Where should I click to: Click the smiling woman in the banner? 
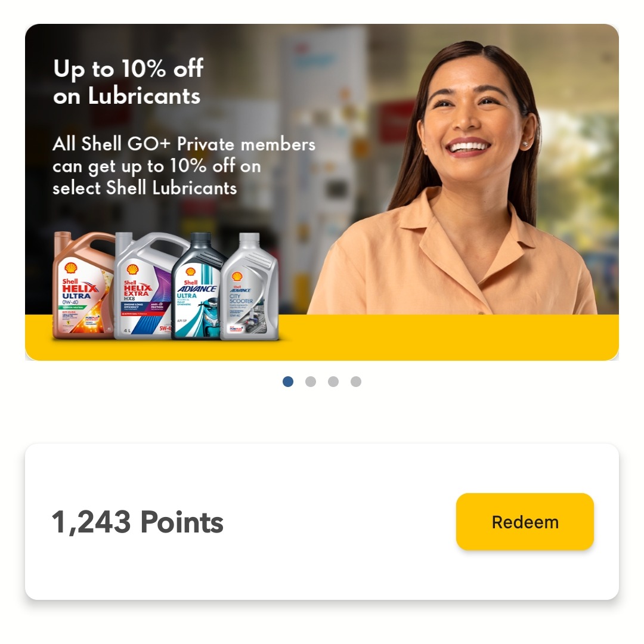[x=460, y=181]
